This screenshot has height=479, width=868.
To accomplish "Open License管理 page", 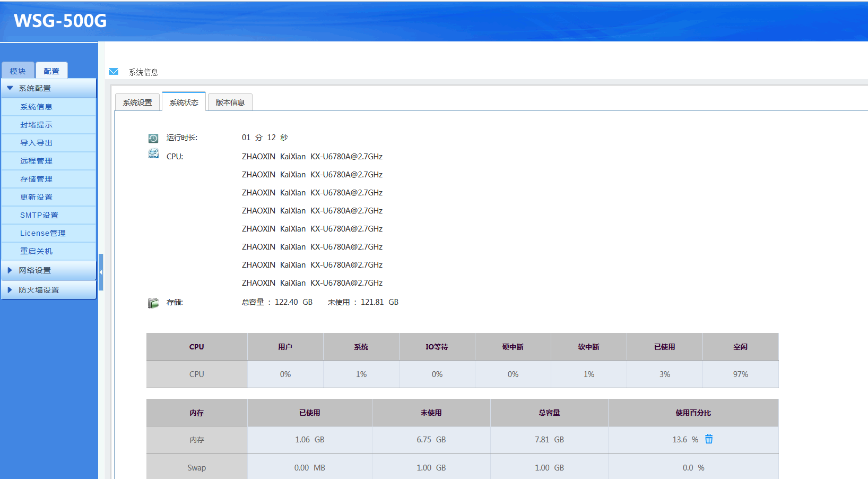I will 42,233.
